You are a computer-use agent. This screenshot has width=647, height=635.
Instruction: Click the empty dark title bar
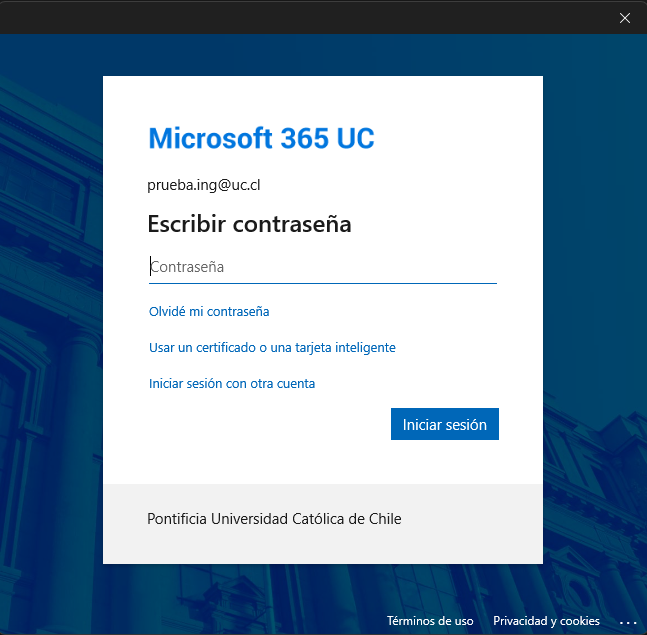pos(300,17)
